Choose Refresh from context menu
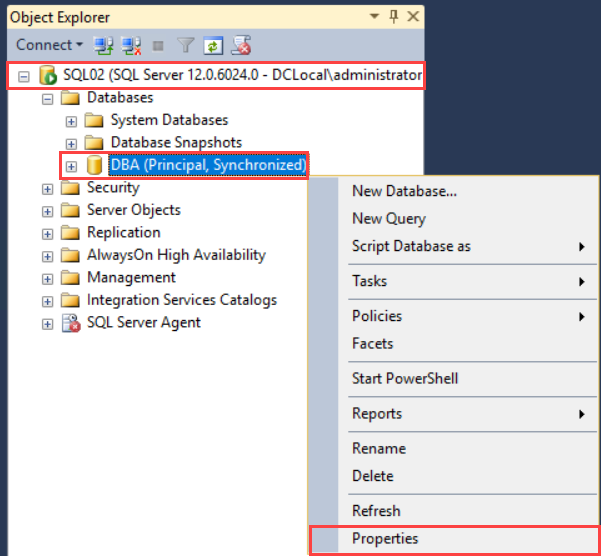Image resolution: width=601 pixels, height=556 pixels. (453, 511)
